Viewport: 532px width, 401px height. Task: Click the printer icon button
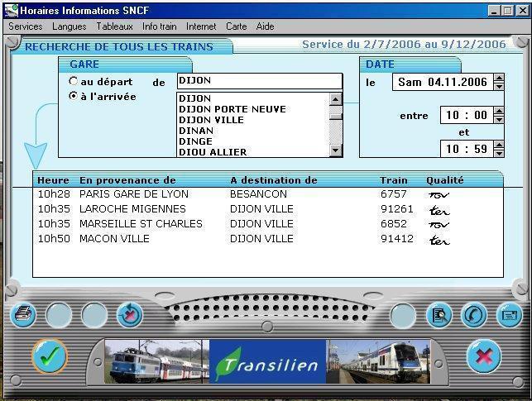coord(25,314)
